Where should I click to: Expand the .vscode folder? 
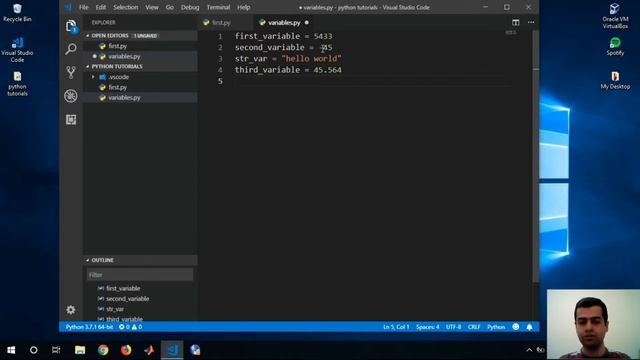click(x=140, y=77)
